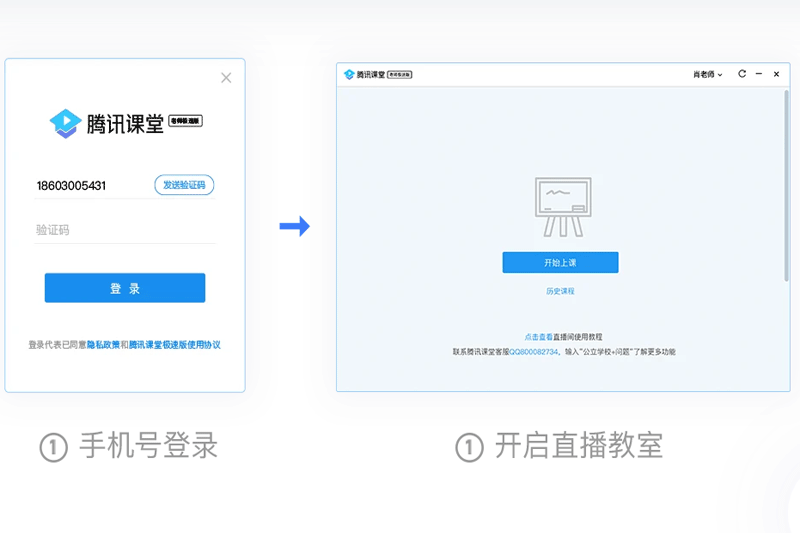Click the main window vertical scrollbar
800x533 pixels.
pyautogui.click(x=786, y=186)
